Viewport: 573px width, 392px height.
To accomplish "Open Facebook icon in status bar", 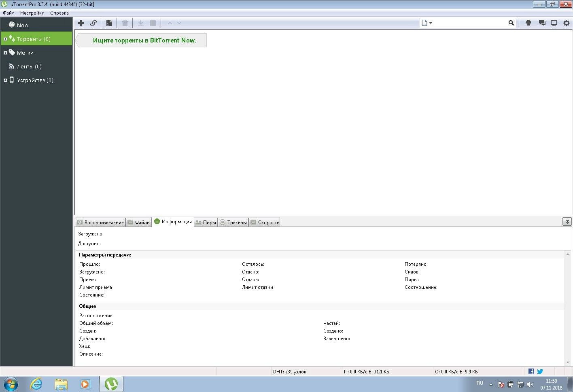I will pyautogui.click(x=531, y=371).
